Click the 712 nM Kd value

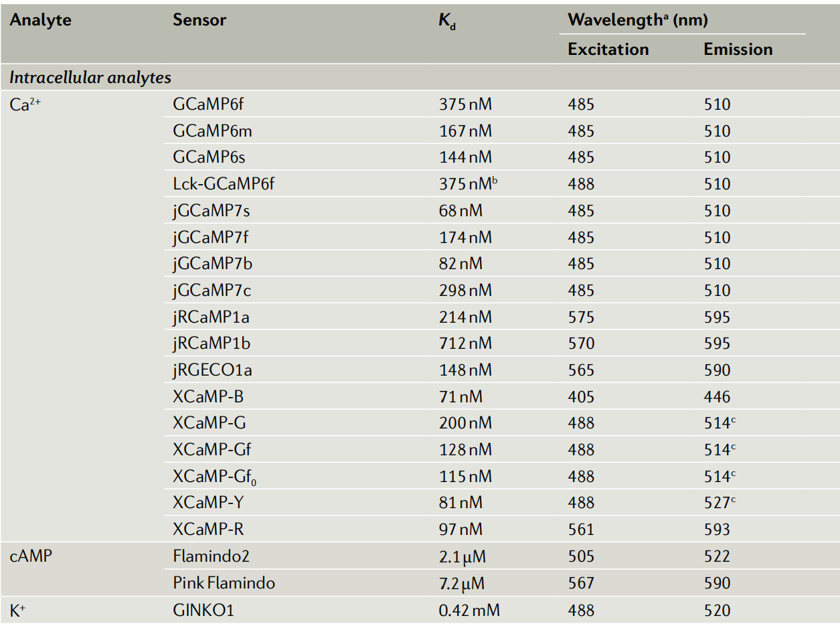coord(465,343)
